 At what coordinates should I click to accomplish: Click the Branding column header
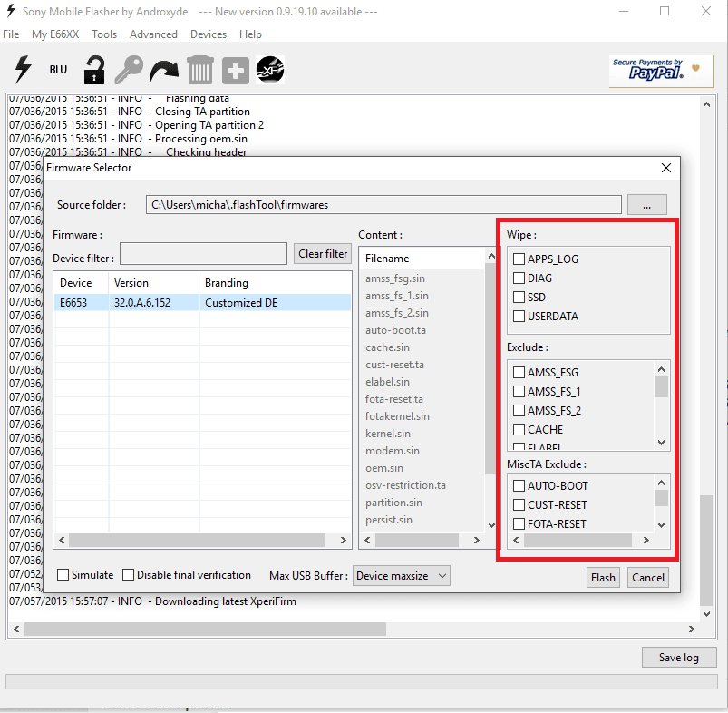pyautogui.click(x=276, y=282)
